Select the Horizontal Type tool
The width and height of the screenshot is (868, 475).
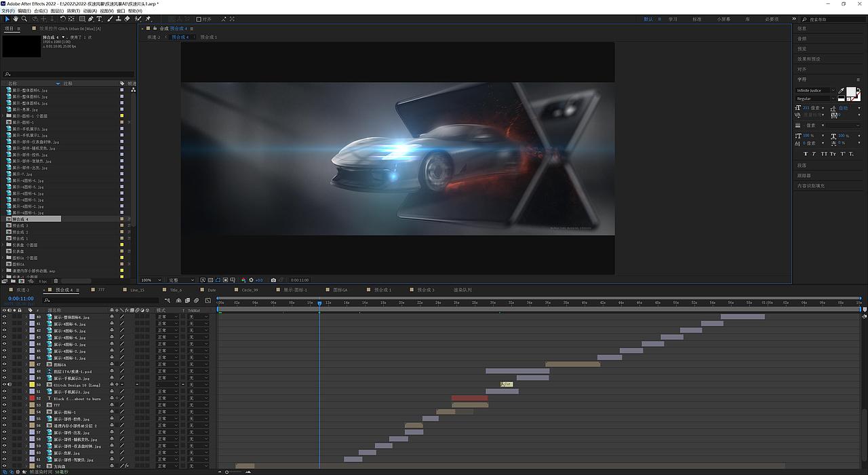99,19
